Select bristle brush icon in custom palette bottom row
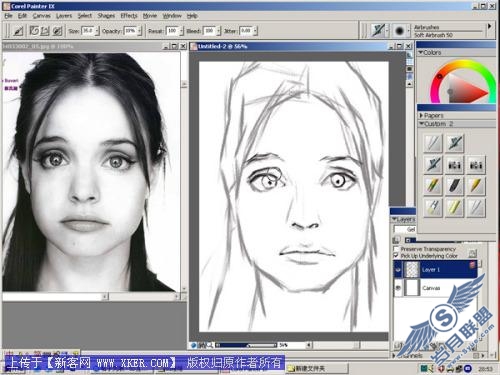Viewport: 500px width, 375px height. (x=433, y=207)
